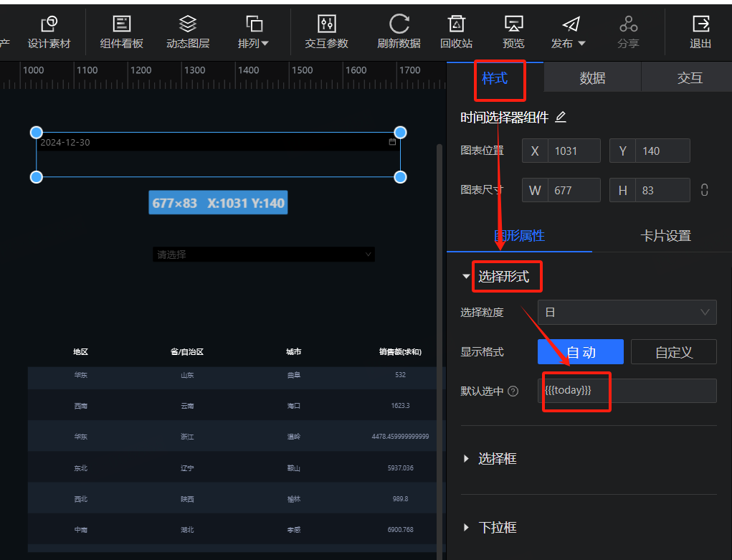732x560 pixels.
Task: Select 自定义 display format option
Action: [673, 352]
